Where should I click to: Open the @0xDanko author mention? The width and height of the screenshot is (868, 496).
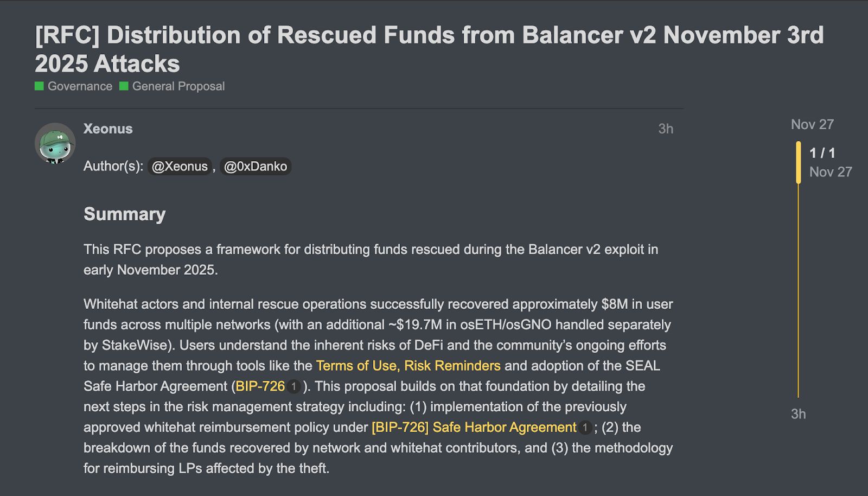(255, 166)
